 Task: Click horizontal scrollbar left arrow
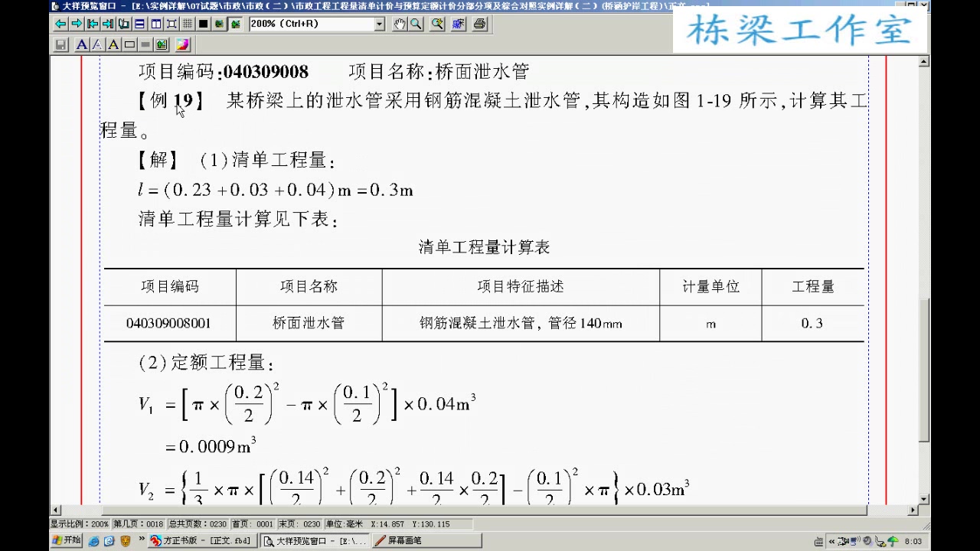coord(55,510)
